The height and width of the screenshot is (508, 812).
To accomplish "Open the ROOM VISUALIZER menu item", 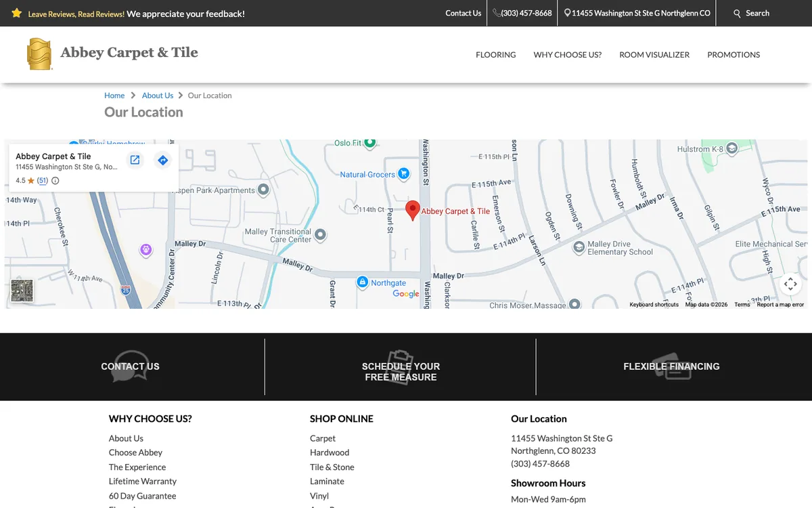I will coord(654,55).
